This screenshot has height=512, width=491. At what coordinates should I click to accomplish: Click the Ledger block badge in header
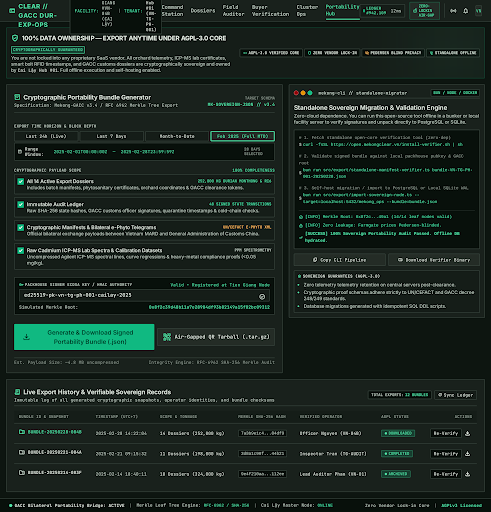point(383,11)
